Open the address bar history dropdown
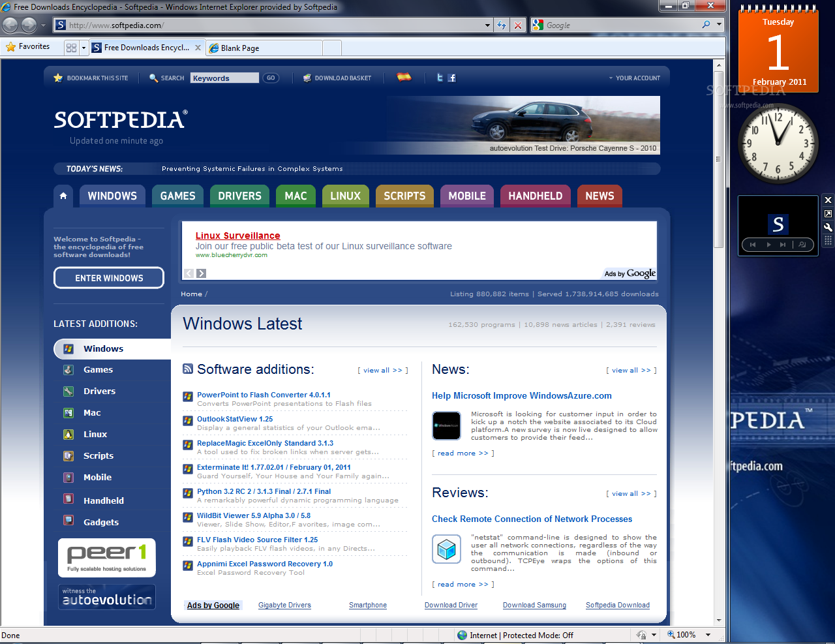 click(488, 25)
